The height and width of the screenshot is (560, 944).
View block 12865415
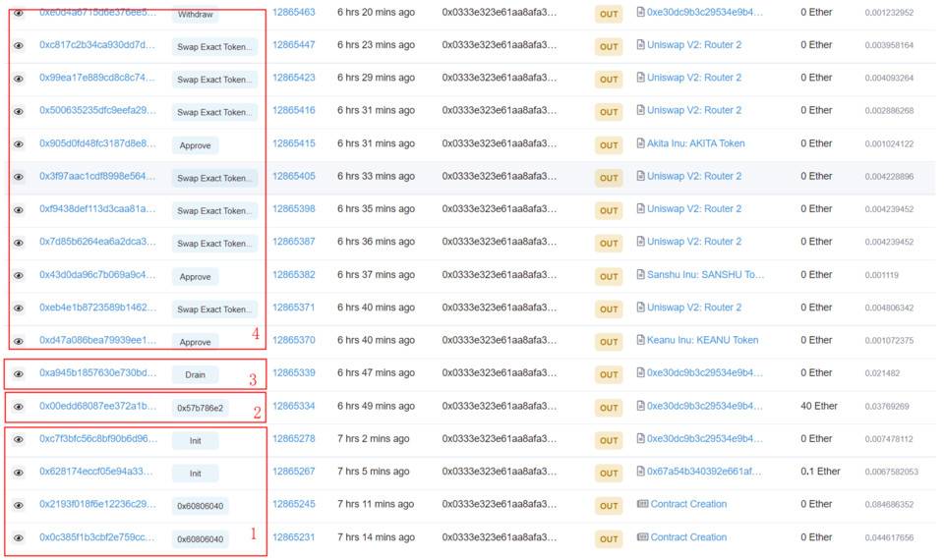point(294,143)
